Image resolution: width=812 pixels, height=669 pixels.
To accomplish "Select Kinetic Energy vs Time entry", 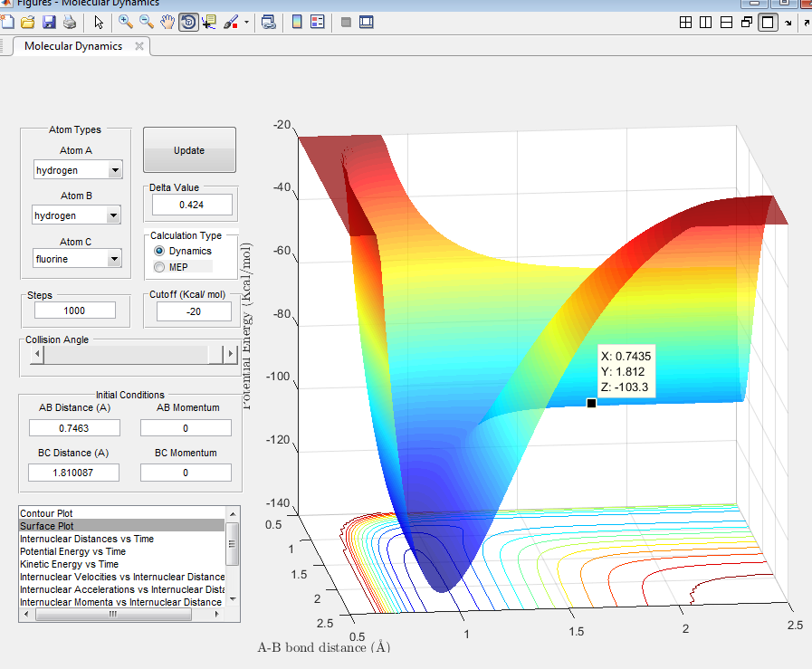I will click(x=68, y=564).
